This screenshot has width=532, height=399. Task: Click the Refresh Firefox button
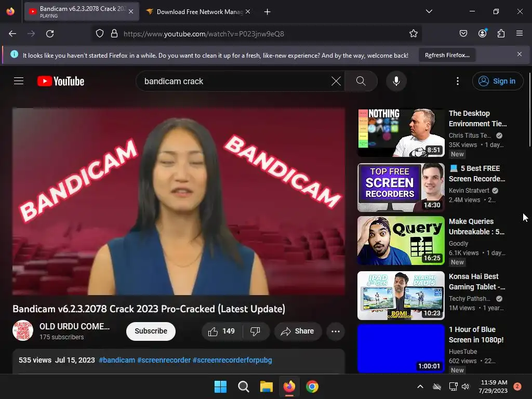(x=447, y=55)
